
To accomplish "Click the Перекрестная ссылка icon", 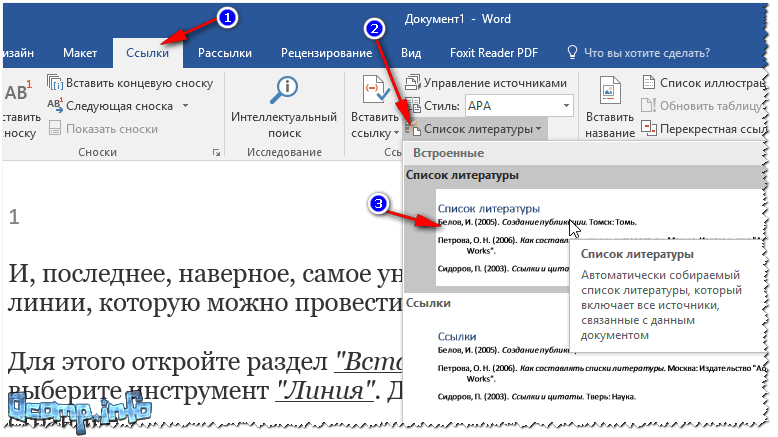I will click(x=648, y=128).
